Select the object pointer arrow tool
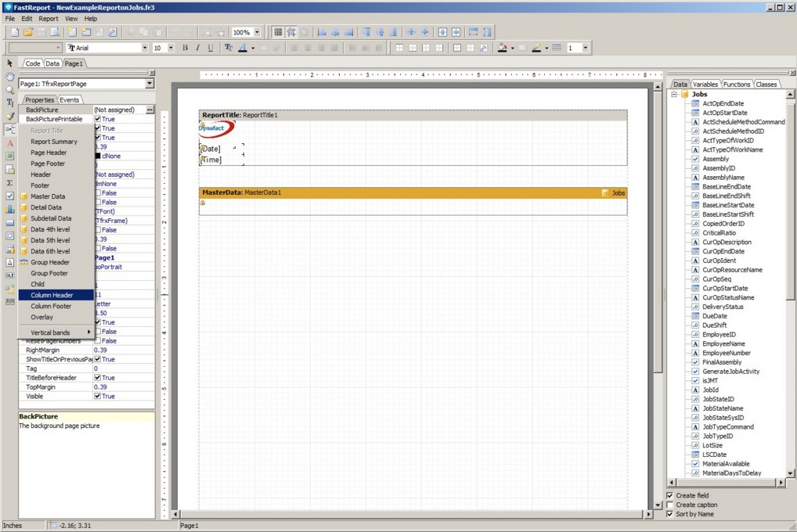This screenshot has width=797, height=532. click(x=10, y=63)
